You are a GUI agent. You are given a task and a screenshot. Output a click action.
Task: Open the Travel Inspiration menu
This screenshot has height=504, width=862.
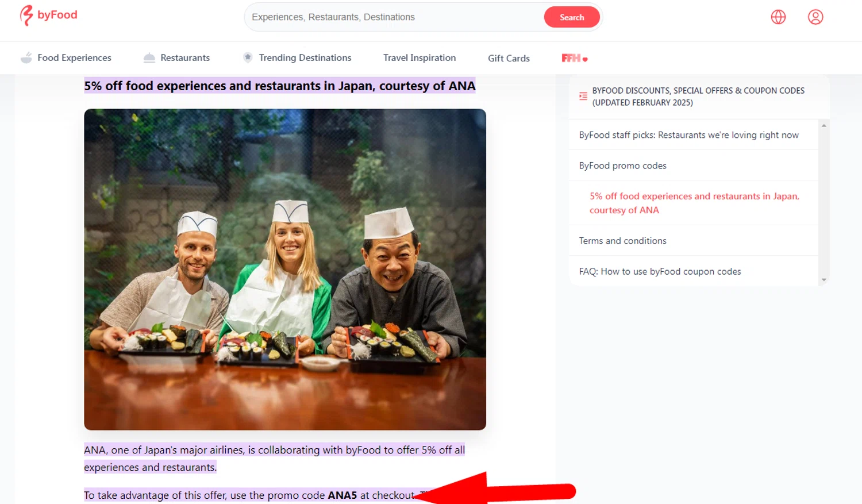420,57
